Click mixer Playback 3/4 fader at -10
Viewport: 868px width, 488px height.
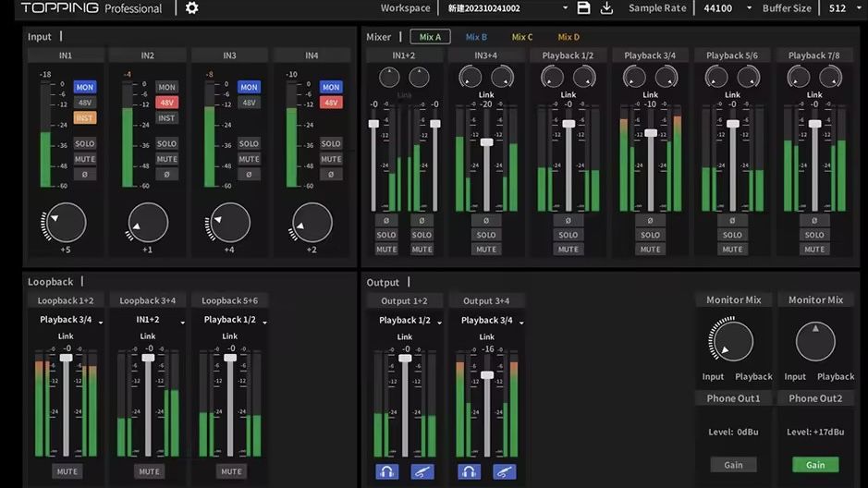651,133
